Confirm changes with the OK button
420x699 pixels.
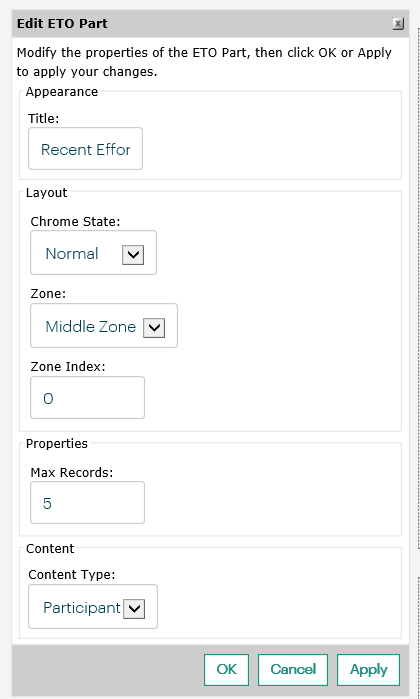[226, 670]
